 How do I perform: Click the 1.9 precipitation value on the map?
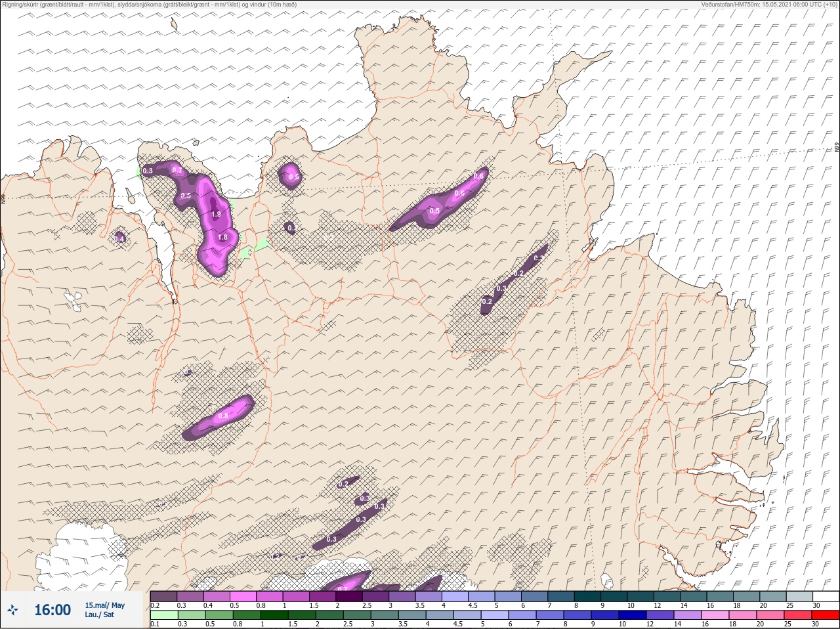point(216,214)
